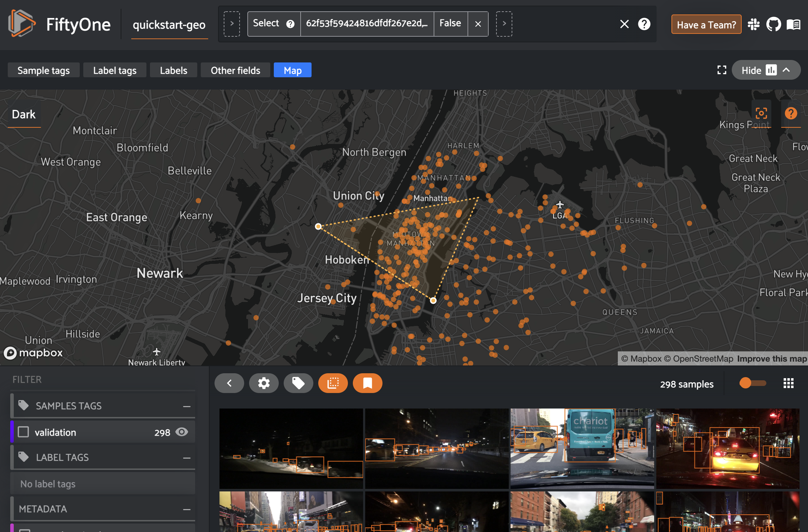Click the Hide plots button
The image size is (808, 532).
(x=766, y=70)
